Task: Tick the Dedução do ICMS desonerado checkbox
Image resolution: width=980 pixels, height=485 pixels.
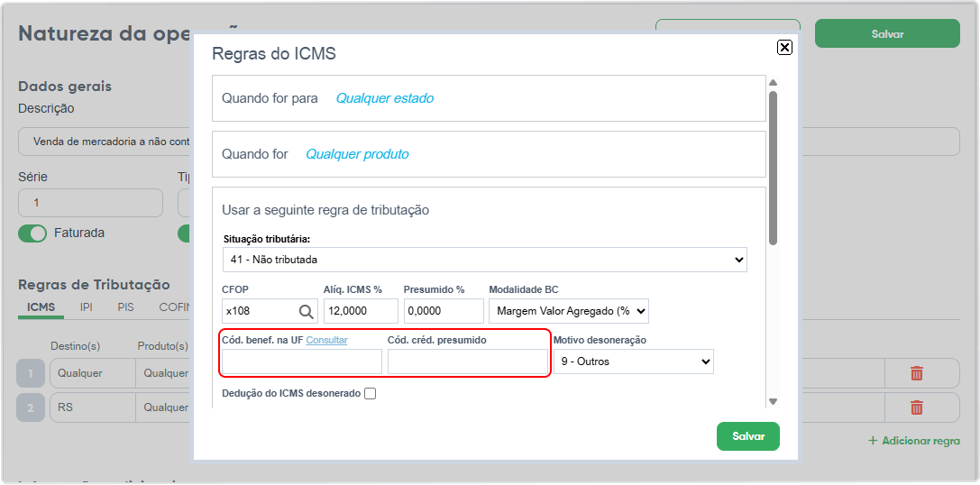Action: (x=370, y=394)
